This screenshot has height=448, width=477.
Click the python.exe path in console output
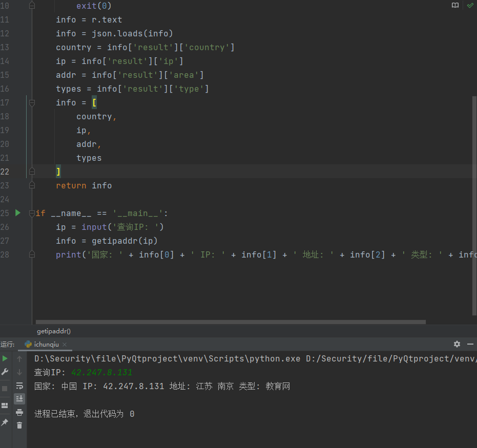(168, 358)
